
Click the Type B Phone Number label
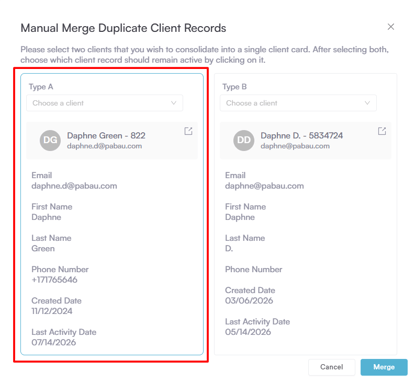click(254, 269)
